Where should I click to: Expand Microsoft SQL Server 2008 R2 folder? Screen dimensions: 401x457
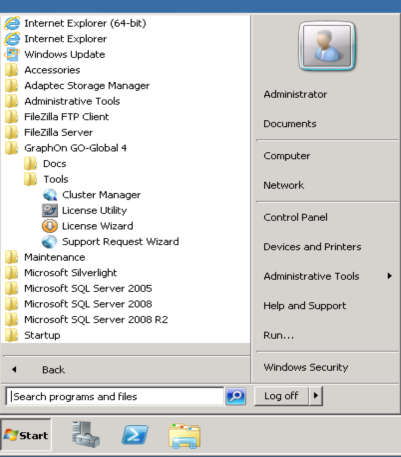(x=86, y=320)
